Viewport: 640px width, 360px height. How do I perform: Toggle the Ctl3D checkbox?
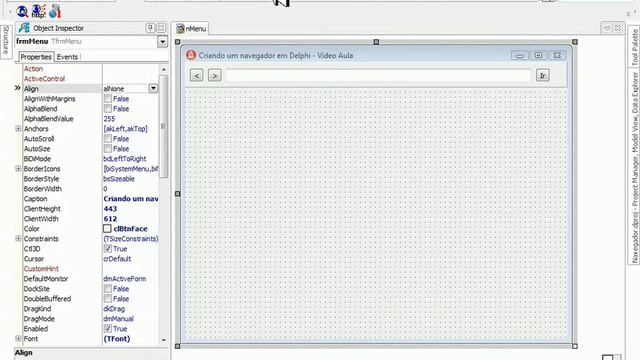pyautogui.click(x=108, y=249)
